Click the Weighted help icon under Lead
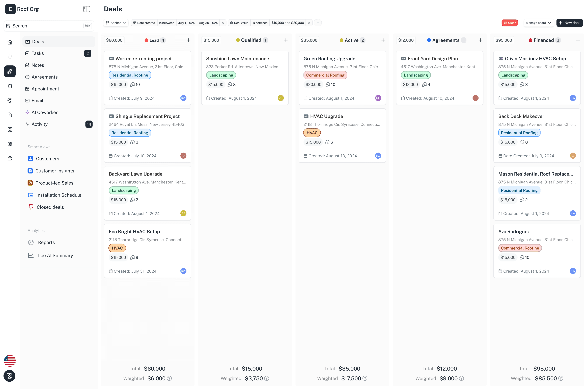 pyautogui.click(x=169, y=378)
